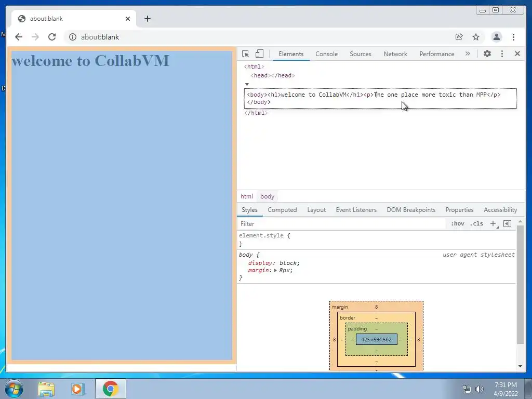This screenshot has width=532, height=399.
Task: Open the Event Listeners subtab
Action: pos(356,210)
